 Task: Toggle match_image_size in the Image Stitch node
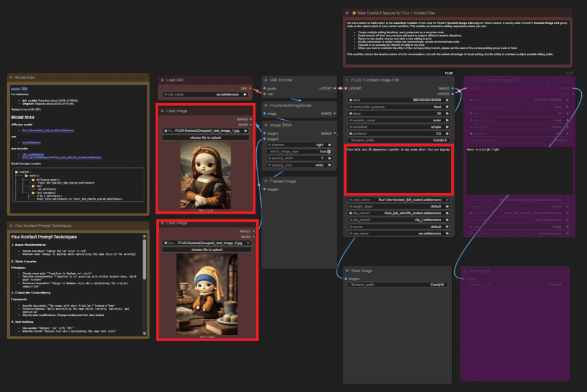tap(299, 152)
